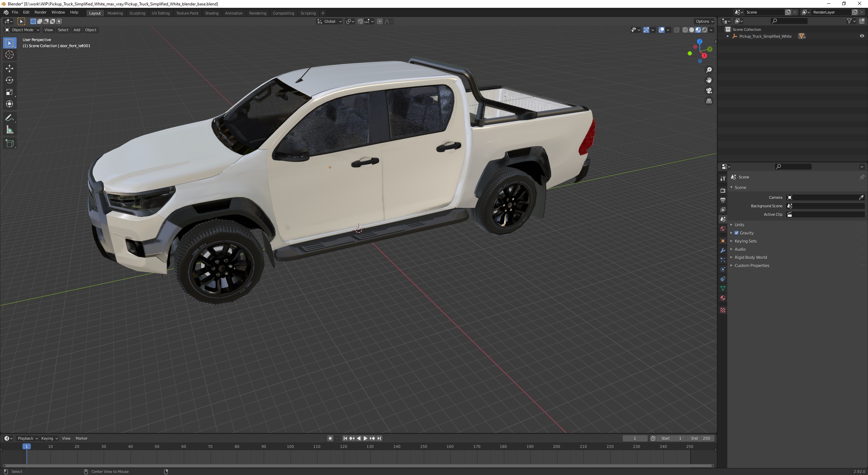Toggle the snapping magnet button
The image size is (868, 475).
click(360, 21)
